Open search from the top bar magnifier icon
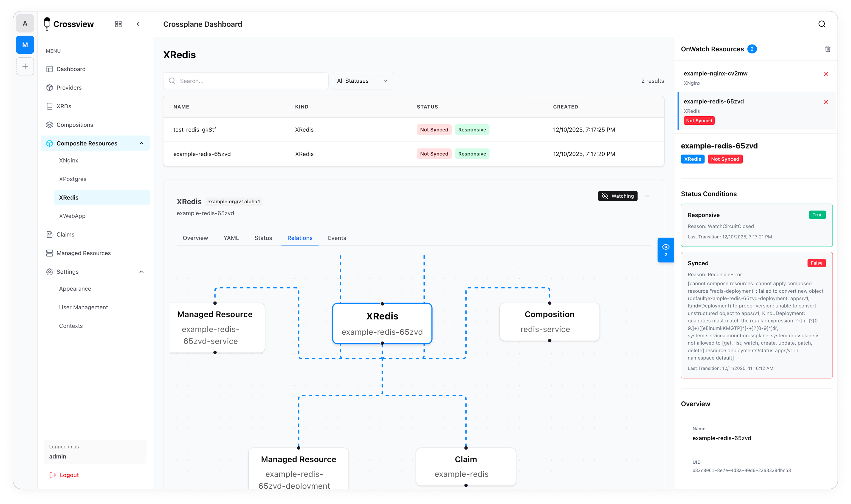851x504 pixels. (x=822, y=24)
